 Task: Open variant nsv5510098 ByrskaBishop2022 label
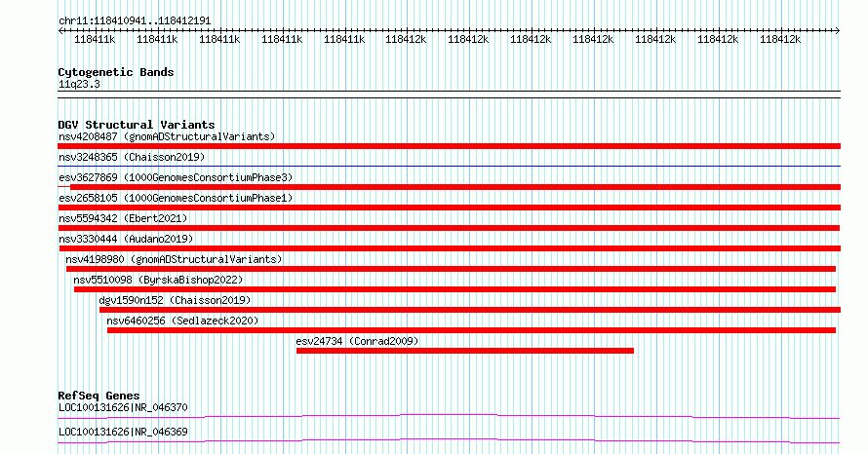[x=158, y=280]
